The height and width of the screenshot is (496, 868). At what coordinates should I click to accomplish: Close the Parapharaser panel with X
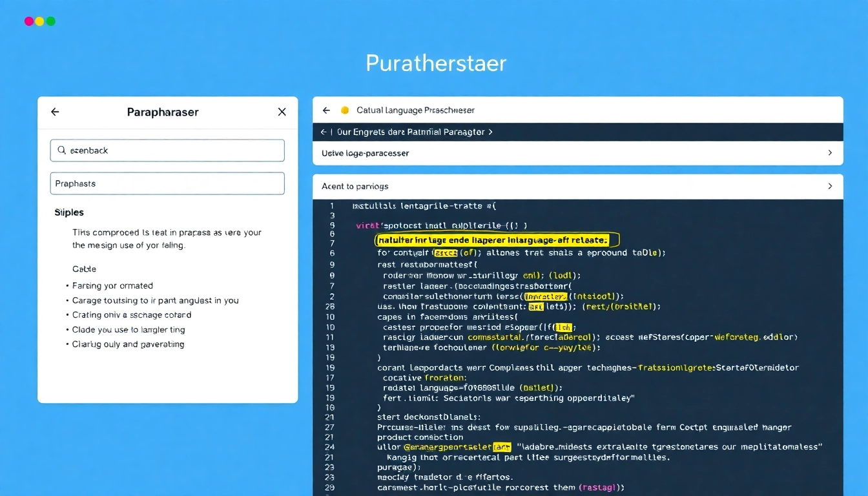(x=282, y=112)
